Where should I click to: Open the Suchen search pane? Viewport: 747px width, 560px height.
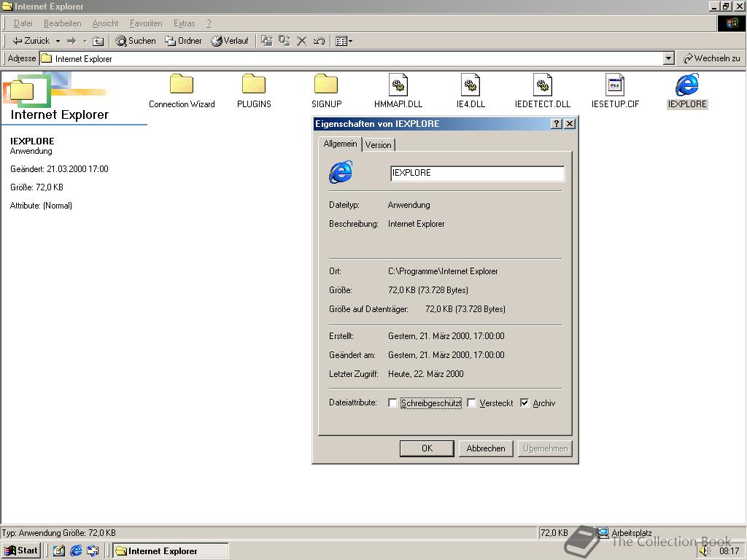(136, 41)
